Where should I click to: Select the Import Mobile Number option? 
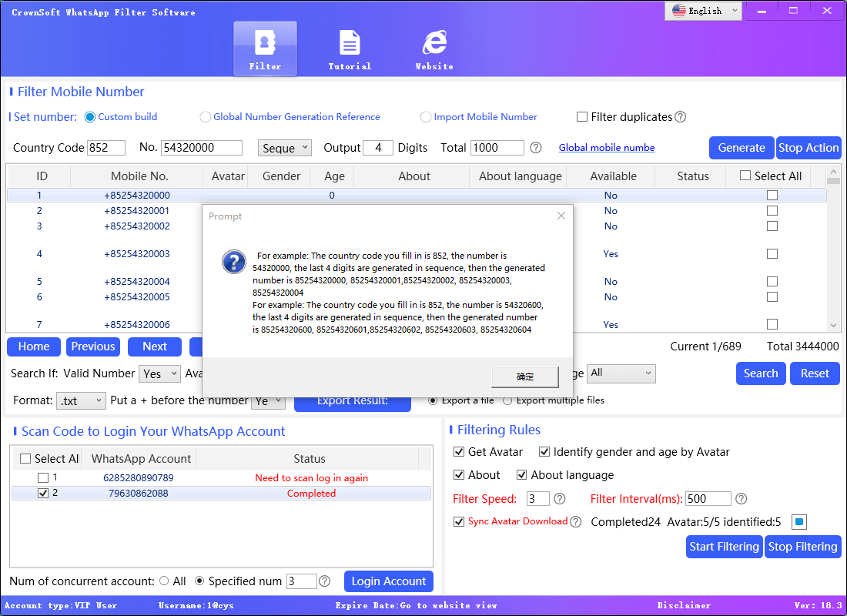[426, 116]
